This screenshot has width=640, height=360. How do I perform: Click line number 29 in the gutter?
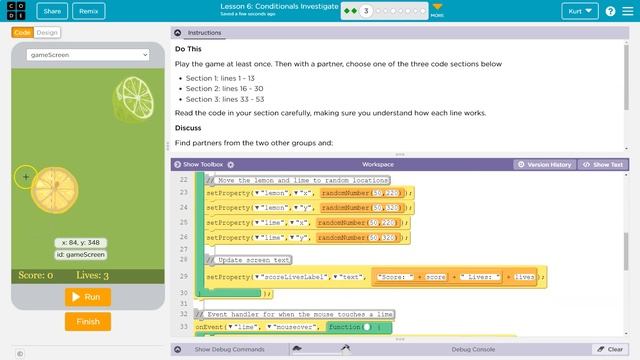click(x=184, y=276)
